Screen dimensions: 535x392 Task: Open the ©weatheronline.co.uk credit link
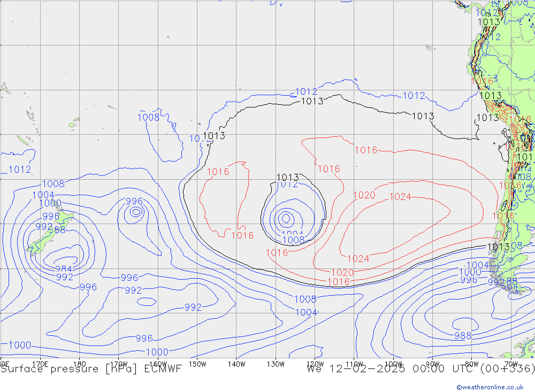490,387
